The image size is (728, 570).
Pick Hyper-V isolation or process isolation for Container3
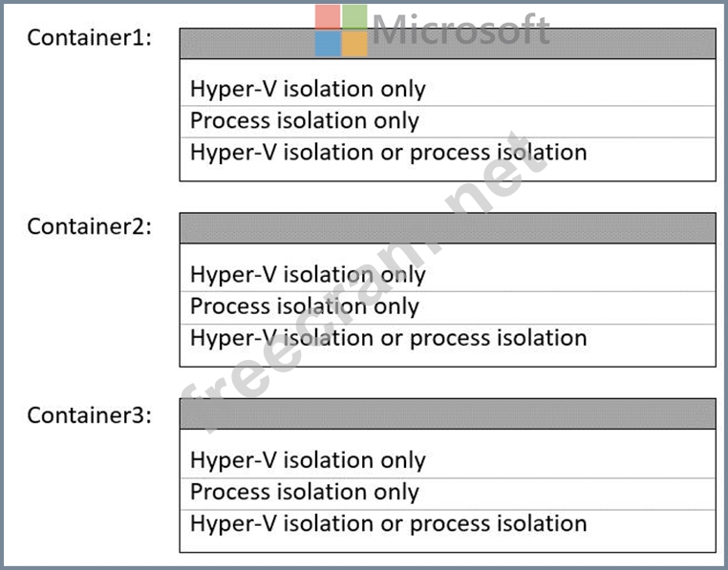pyautogui.click(x=388, y=523)
